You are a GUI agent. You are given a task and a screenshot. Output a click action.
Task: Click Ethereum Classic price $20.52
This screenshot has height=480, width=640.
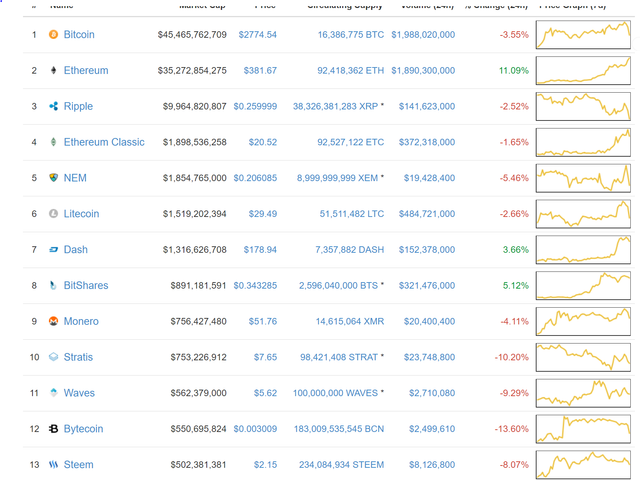pyautogui.click(x=263, y=142)
